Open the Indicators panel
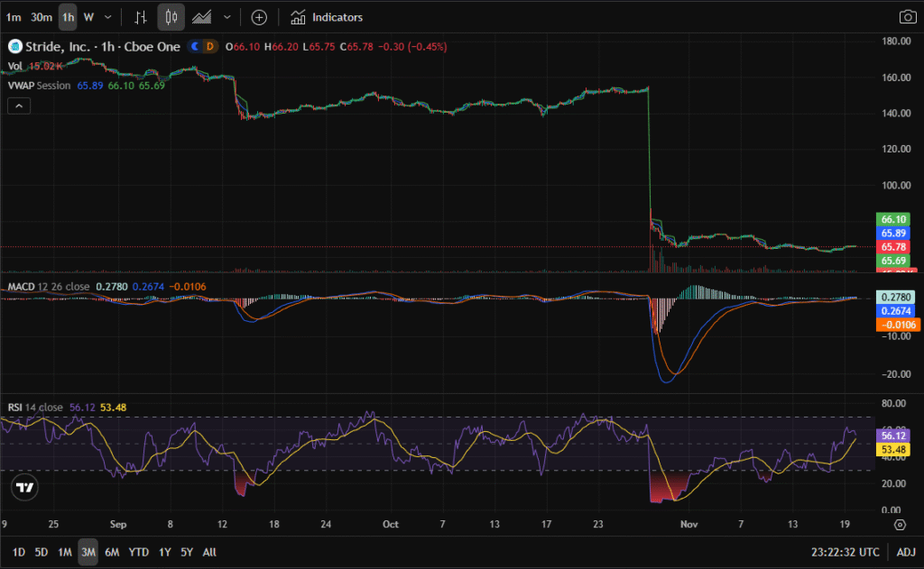Viewport: 924px width, 569px height. click(x=327, y=17)
